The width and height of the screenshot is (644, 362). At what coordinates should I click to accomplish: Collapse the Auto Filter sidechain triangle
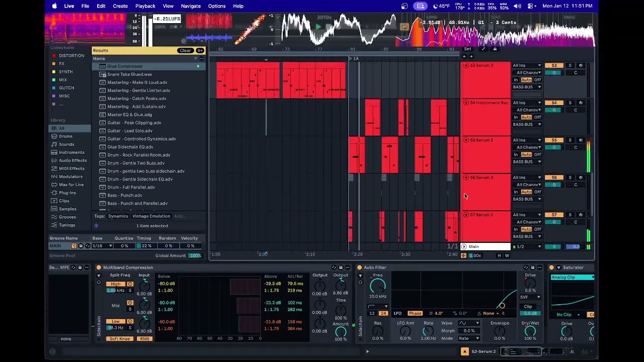pos(360,276)
